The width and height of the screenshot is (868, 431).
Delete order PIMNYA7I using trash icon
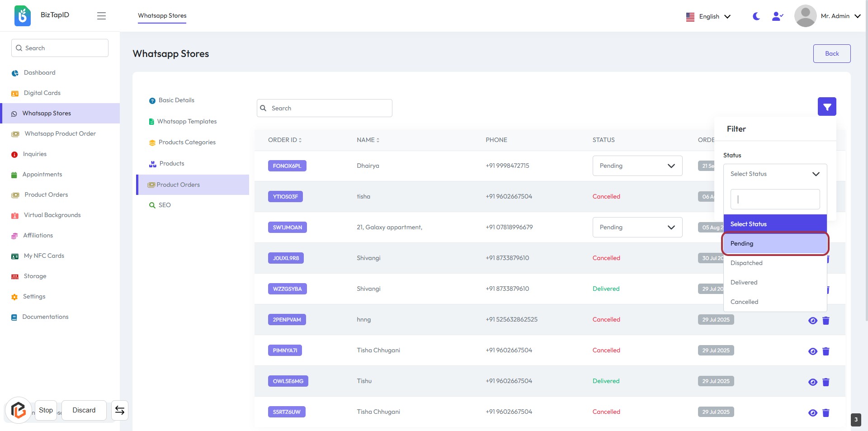point(826,351)
